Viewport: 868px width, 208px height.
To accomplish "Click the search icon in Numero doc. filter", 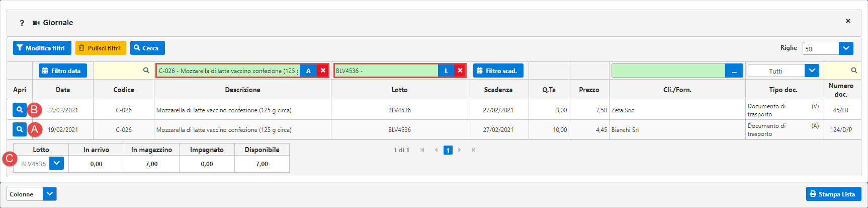I will 853,71.
